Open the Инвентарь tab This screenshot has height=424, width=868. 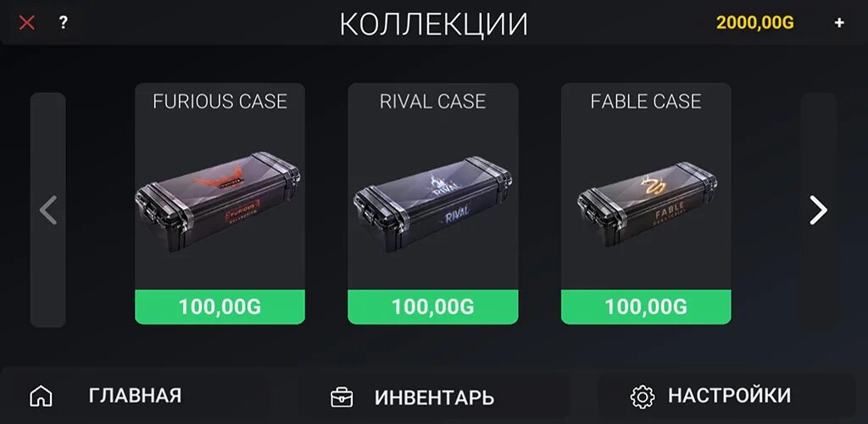434,396
